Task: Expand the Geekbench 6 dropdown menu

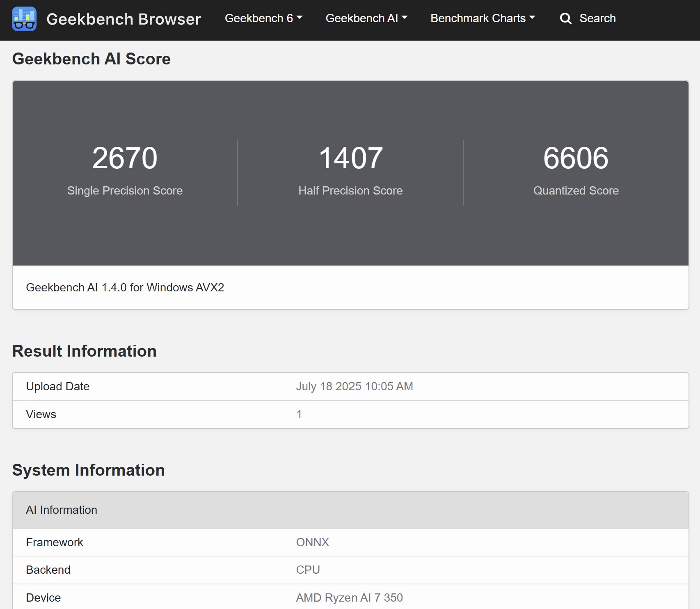Action: [x=263, y=18]
